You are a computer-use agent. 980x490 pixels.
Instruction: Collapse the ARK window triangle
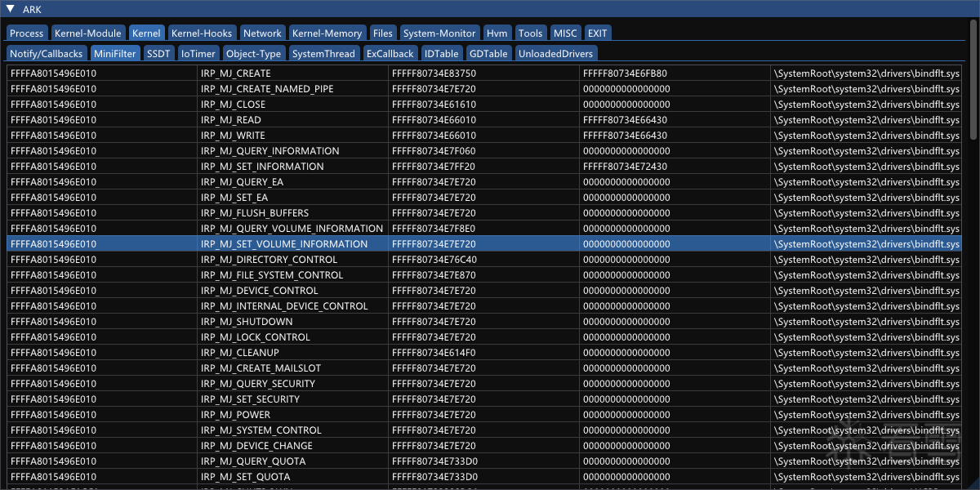point(10,10)
